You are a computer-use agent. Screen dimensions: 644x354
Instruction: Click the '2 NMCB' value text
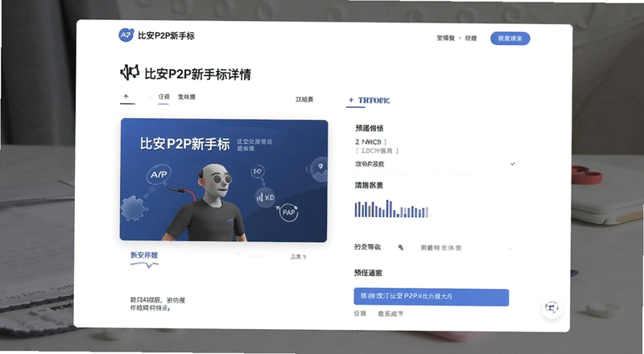370,142
